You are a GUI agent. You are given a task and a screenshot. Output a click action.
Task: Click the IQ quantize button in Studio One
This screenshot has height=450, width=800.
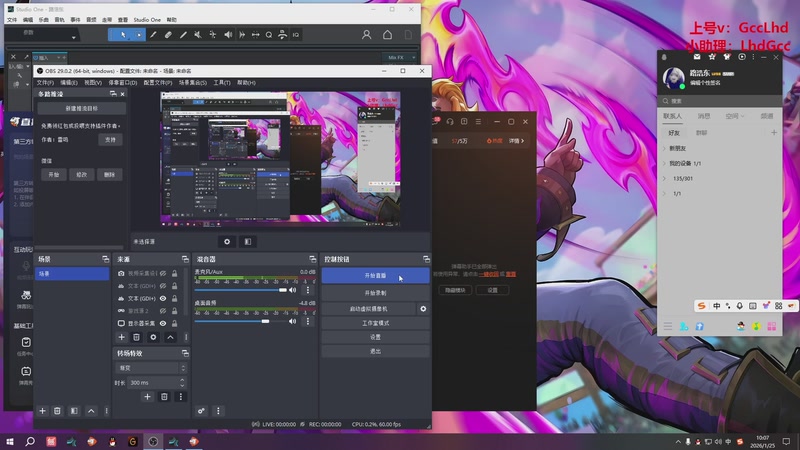[x=296, y=35]
